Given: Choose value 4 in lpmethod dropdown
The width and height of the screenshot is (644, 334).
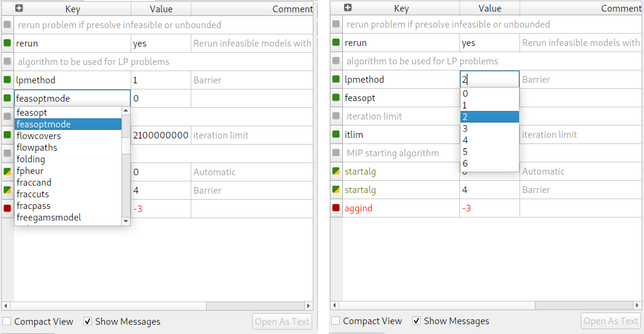Looking at the screenshot, I should pyautogui.click(x=466, y=140).
